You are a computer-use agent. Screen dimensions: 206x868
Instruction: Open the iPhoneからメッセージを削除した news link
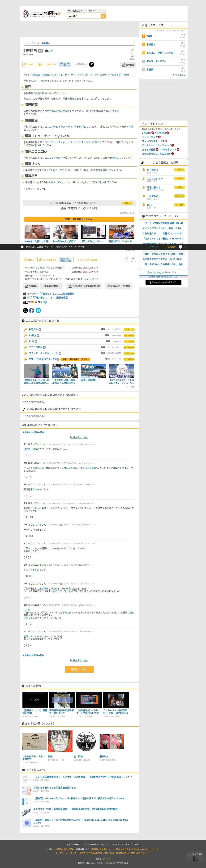click(79, 798)
